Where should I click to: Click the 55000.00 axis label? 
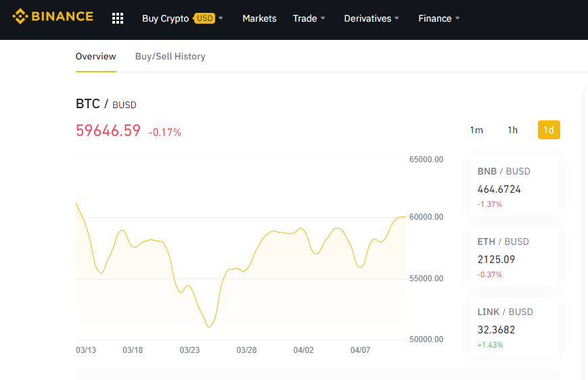click(x=426, y=279)
